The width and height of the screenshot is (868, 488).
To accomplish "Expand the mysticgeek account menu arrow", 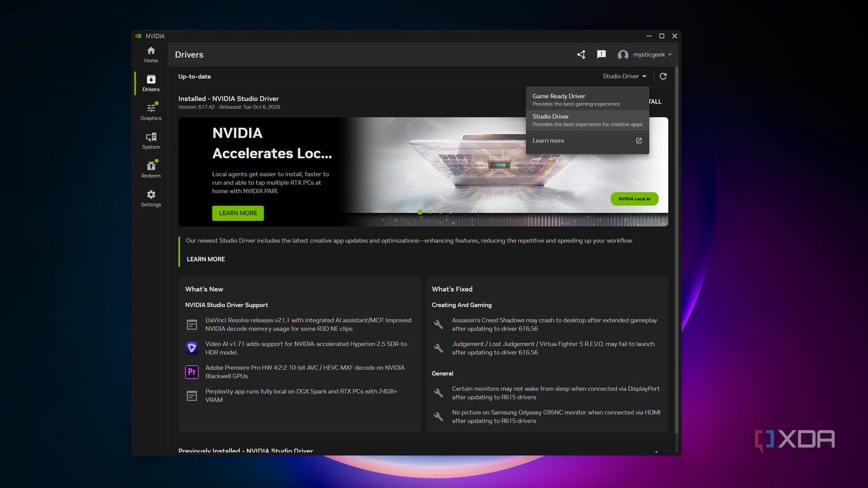I will click(670, 55).
